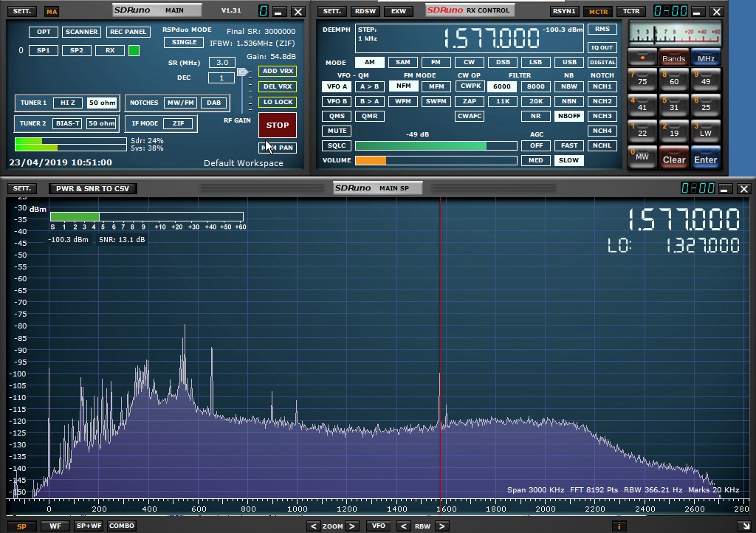Select the MW band key on keypad
Image resolution: width=756 pixels, height=533 pixels.
tap(642, 157)
